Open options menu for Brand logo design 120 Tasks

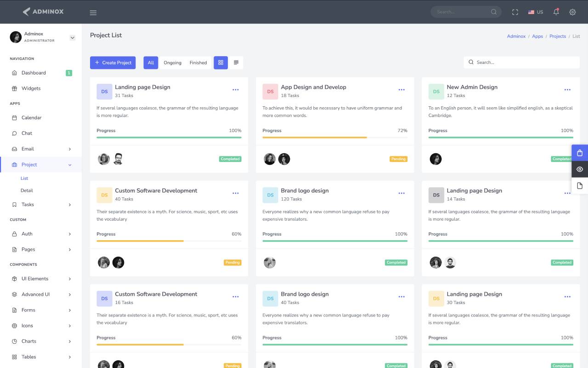(x=401, y=193)
